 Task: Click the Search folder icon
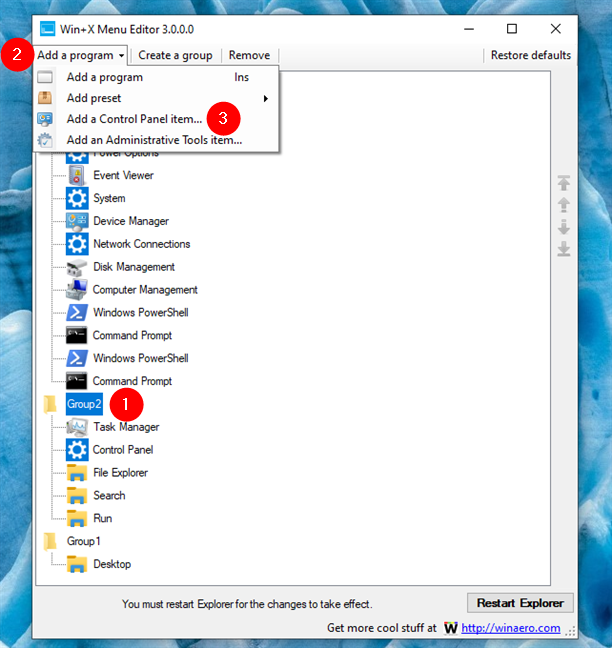click(77, 496)
